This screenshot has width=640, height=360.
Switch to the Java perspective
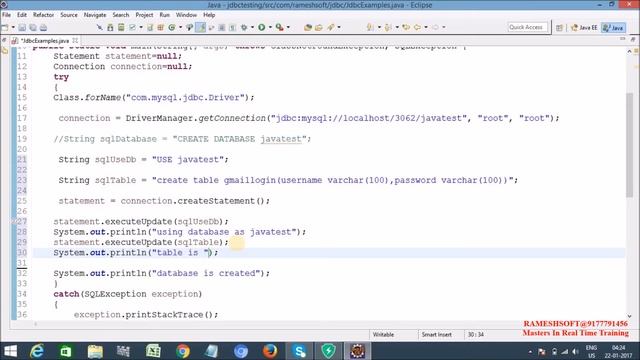[613, 27]
